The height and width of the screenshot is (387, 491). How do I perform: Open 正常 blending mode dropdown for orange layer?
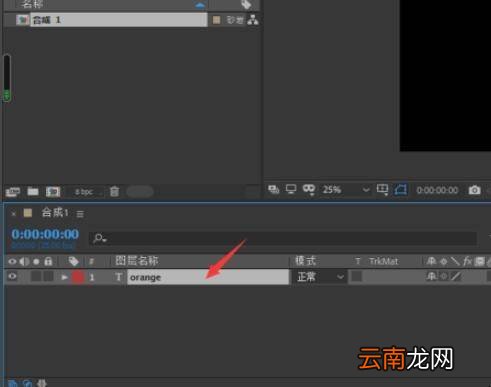coord(319,277)
